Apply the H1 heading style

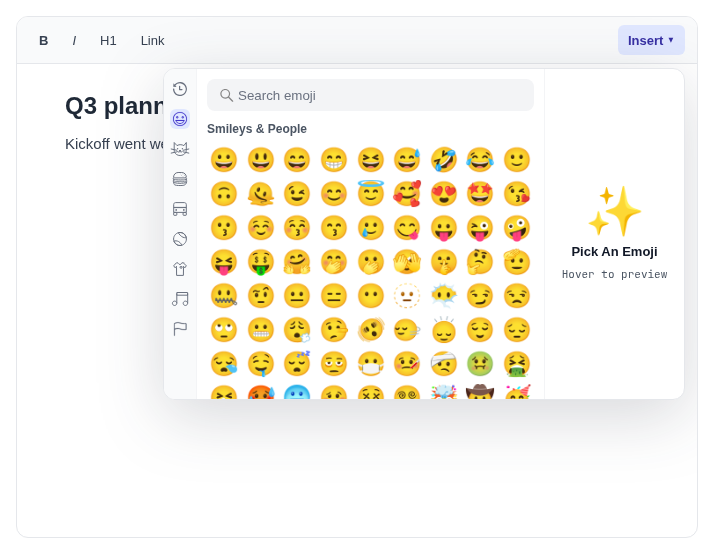pos(108,41)
